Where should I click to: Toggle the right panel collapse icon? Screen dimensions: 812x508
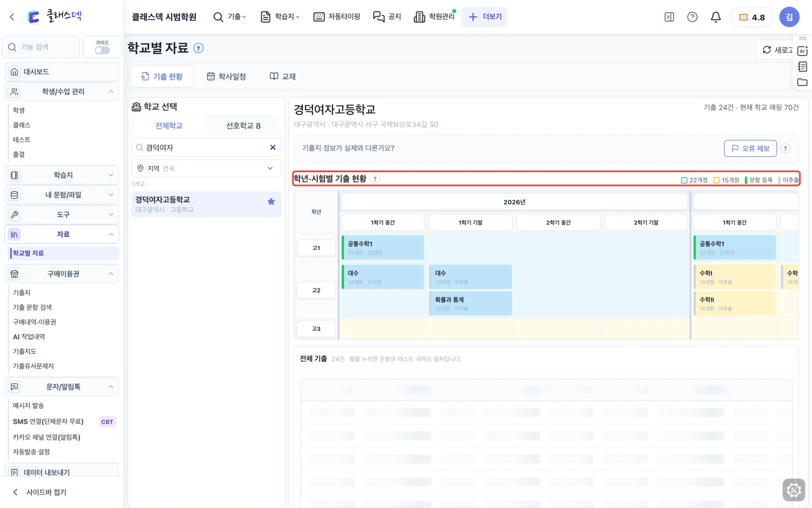pyautogui.click(x=669, y=17)
